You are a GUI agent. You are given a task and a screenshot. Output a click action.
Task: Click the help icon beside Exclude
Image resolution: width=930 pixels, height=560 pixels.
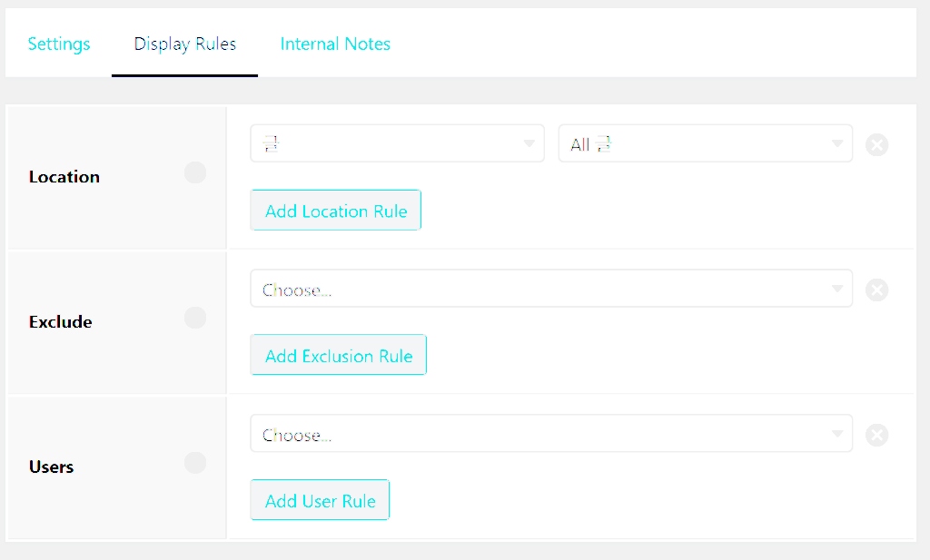(x=195, y=318)
